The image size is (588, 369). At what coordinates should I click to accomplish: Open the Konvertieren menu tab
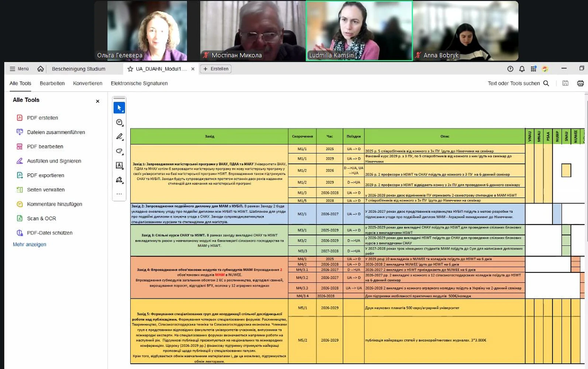(87, 83)
